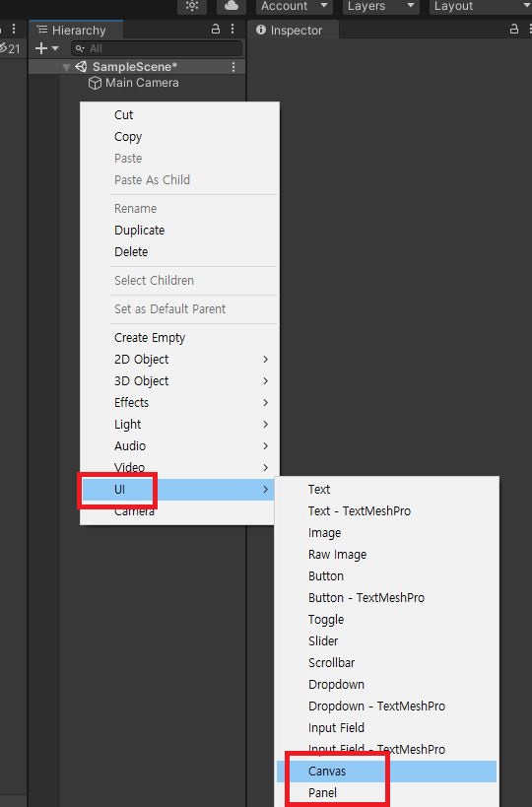
Task: Create a Text UI element
Action: pyautogui.click(x=386, y=490)
